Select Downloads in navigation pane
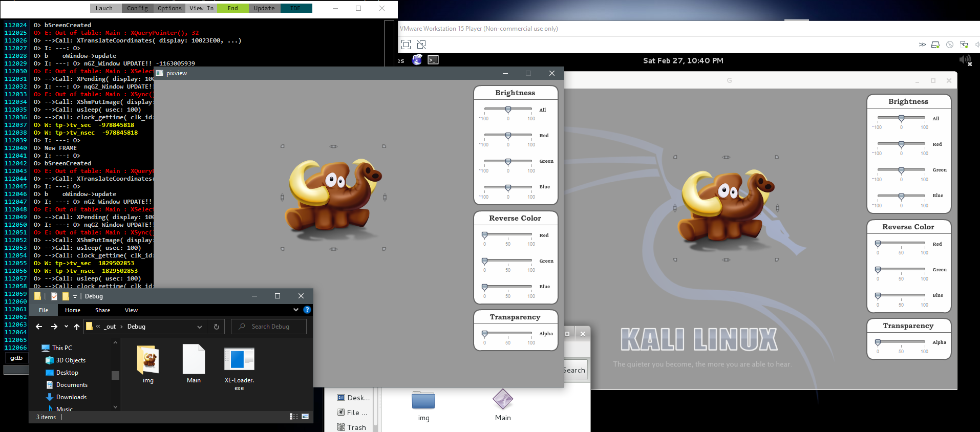This screenshot has height=432, width=980. tap(71, 397)
